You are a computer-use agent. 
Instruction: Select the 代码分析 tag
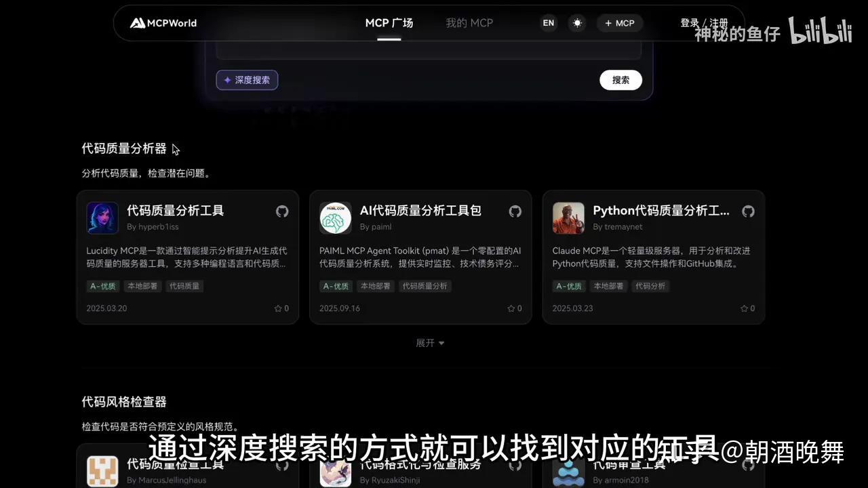click(x=650, y=286)
